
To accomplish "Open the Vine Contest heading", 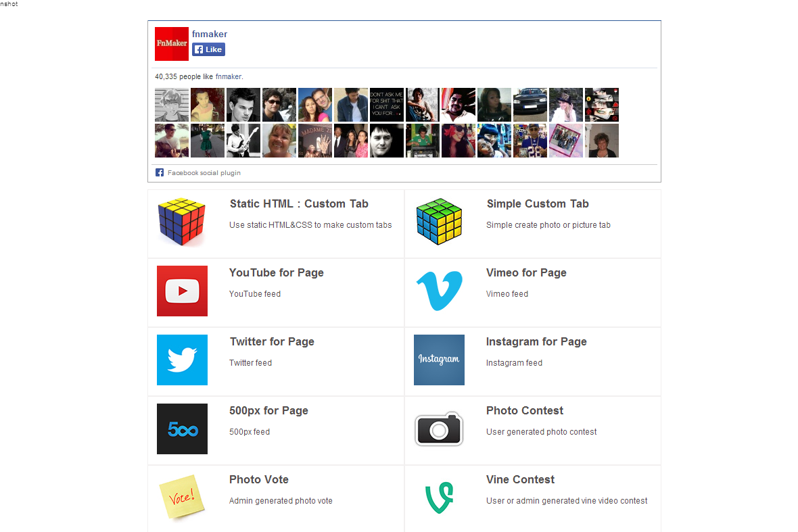I will click(x=520, y=480).
